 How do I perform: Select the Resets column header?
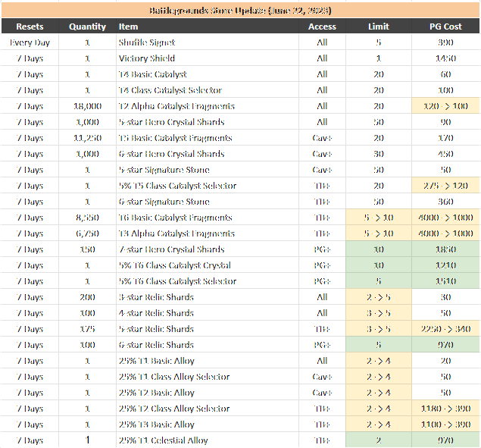pos(30,27)
